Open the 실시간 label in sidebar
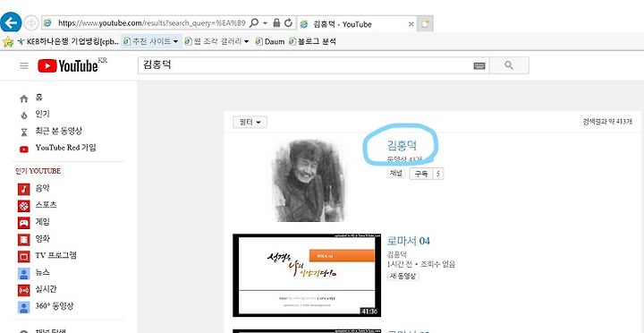The width and height of the screenshot is (644, 333). pos(46,289)
